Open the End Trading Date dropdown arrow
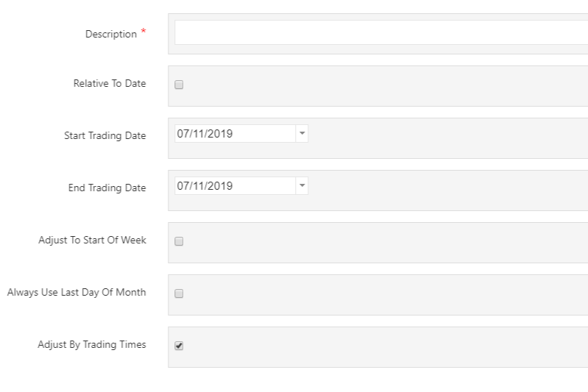588x392 pixels. pyautogui.click(x=302, y=185)
